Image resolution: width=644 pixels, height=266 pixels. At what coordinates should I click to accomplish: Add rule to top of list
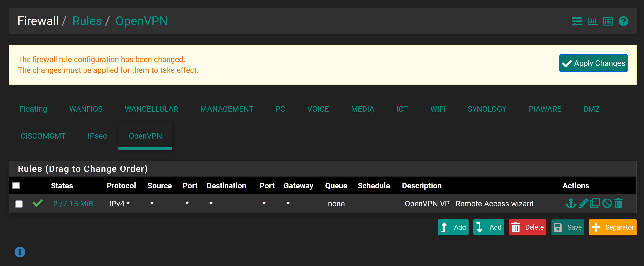click(x=453, y=227)
